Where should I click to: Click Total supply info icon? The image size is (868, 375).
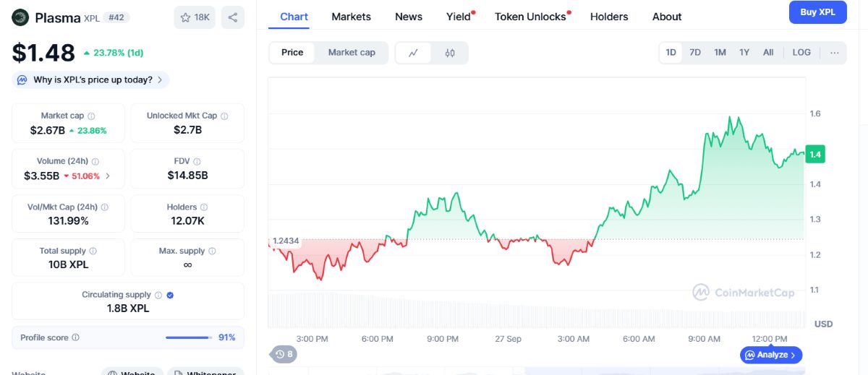pos(93,251)
